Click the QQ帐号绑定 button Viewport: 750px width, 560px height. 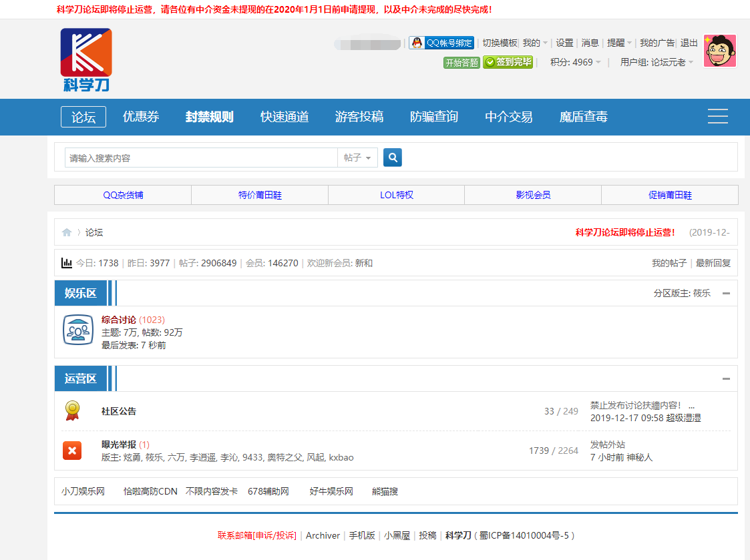click(x=441, y=43)
